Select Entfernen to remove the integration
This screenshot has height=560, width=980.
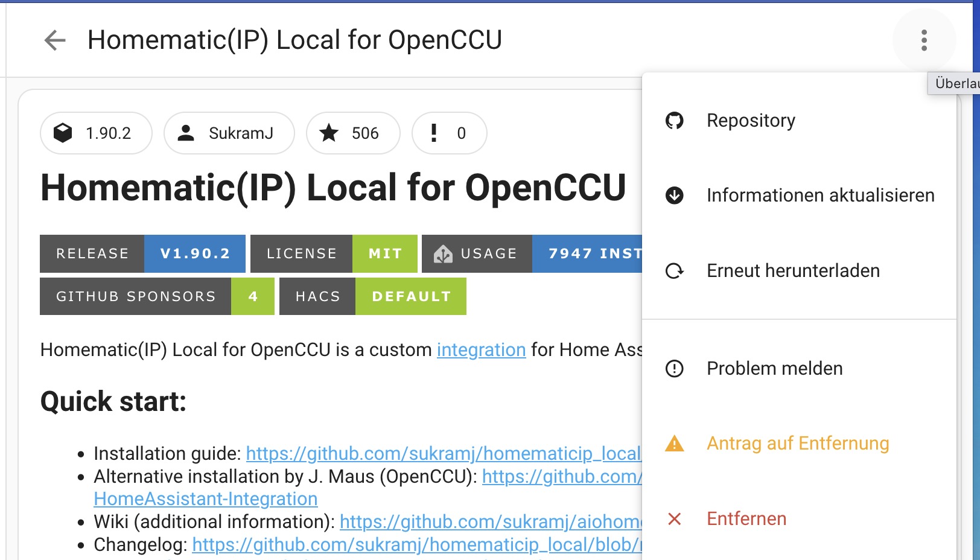click(746, 519)
